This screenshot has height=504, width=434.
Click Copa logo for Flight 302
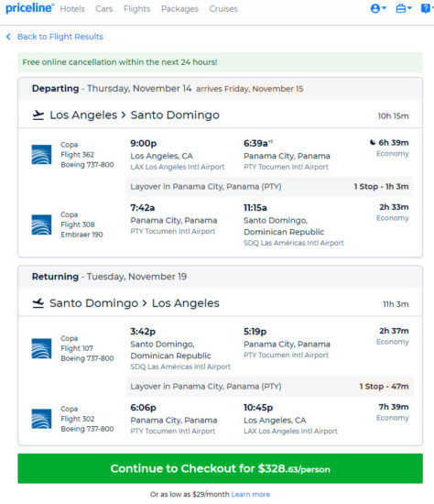(41, 419)
